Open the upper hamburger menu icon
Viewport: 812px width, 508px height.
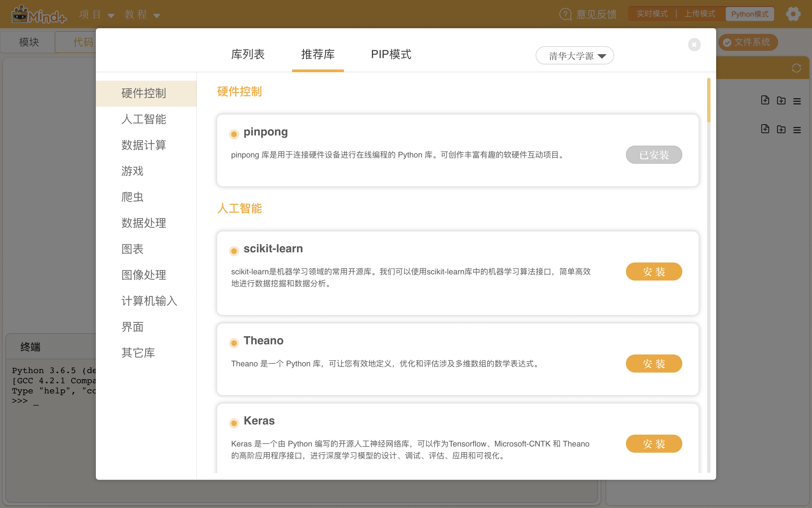797,101
